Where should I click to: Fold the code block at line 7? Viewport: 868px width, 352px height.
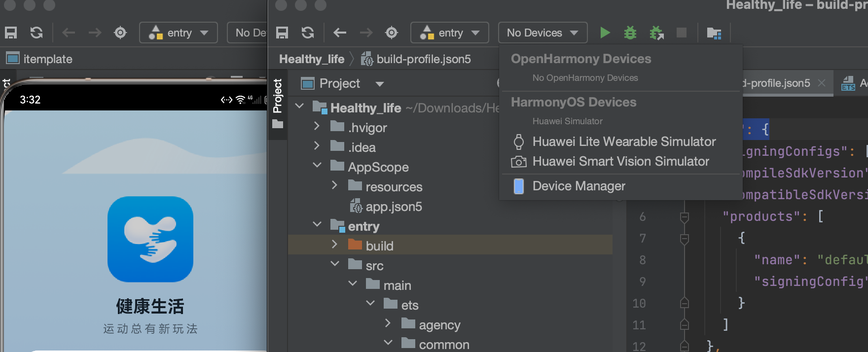[685, 239]
